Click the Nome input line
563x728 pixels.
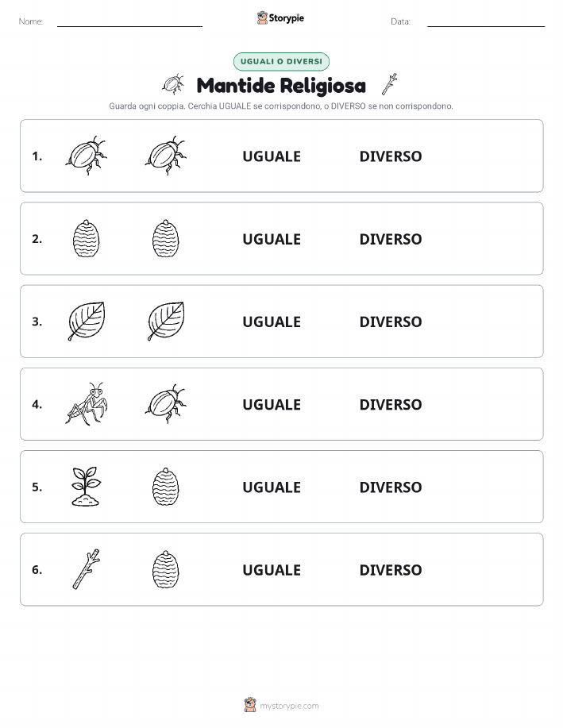point(129,22)
